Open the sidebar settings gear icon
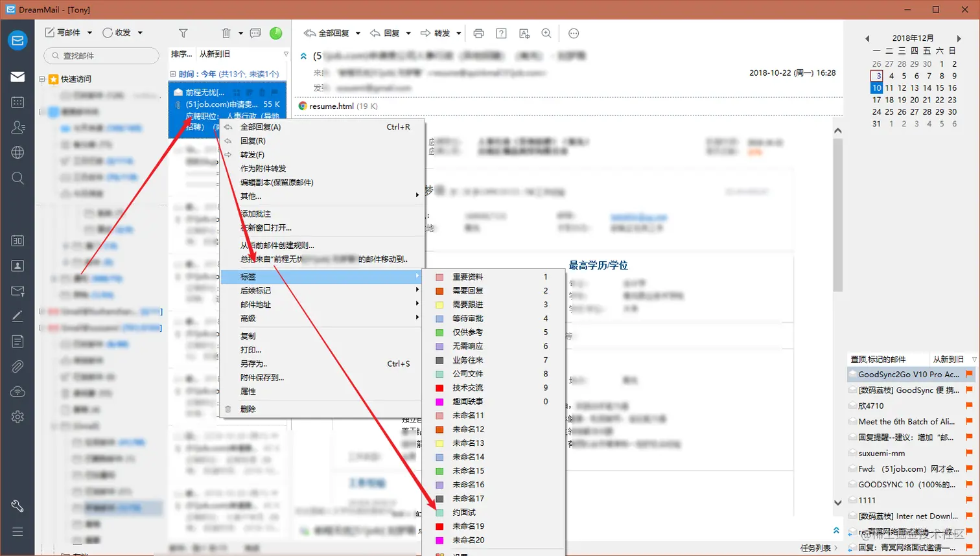 click(x=17, y=417)
